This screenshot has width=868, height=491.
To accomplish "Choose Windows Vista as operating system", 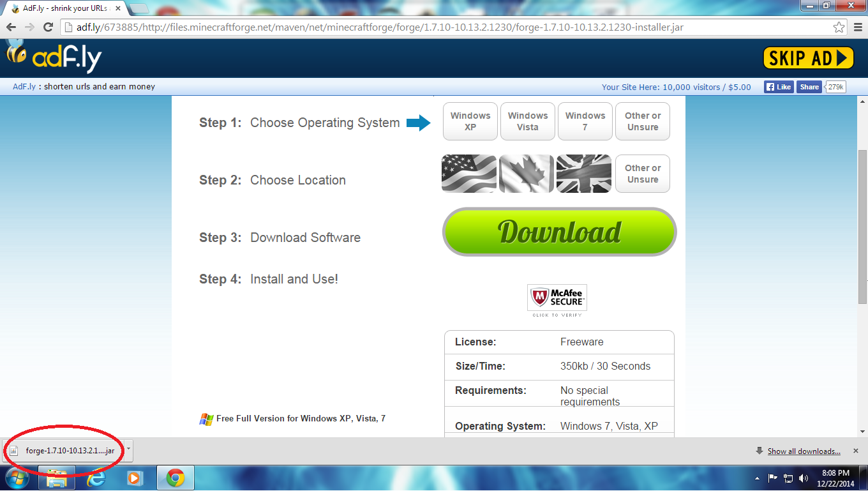I will pyautogui.click(x=528, y=121).
